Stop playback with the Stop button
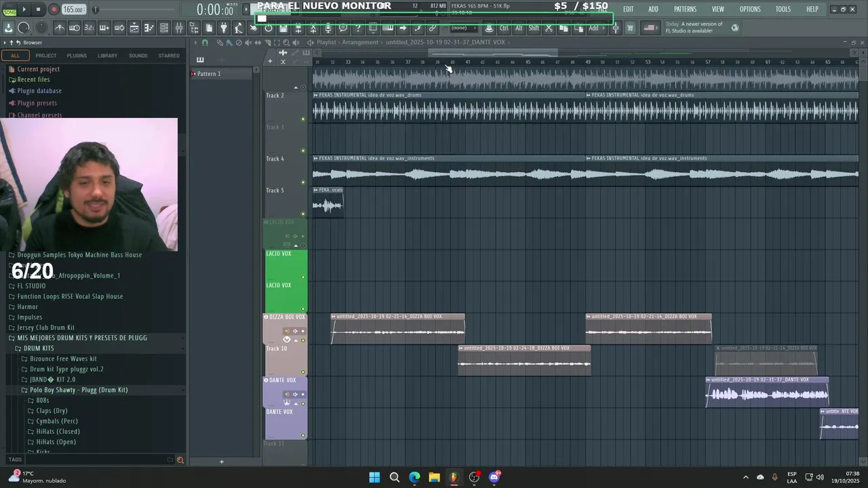Viewport: 868px width, 488px height. (39, 9)
